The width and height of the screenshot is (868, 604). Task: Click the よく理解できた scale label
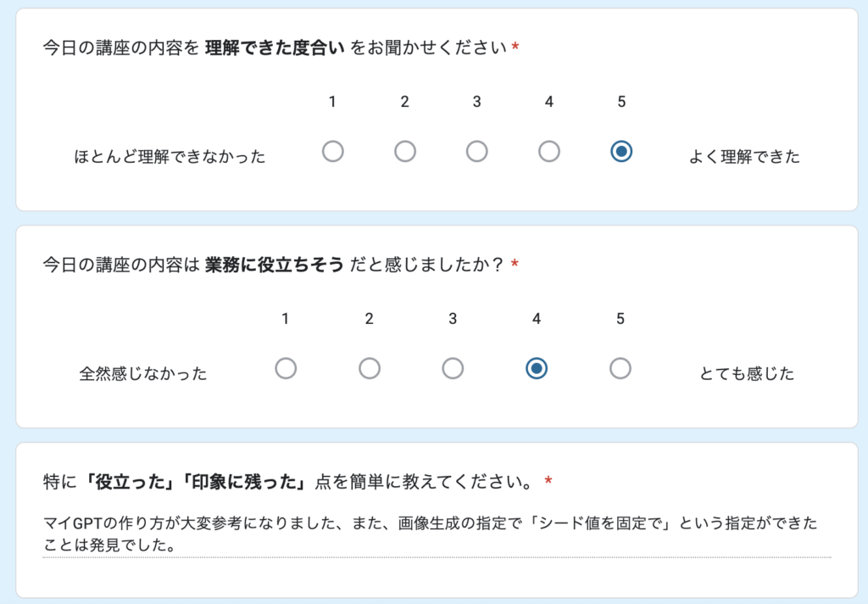pyautogui.click(x=744, y=157)
